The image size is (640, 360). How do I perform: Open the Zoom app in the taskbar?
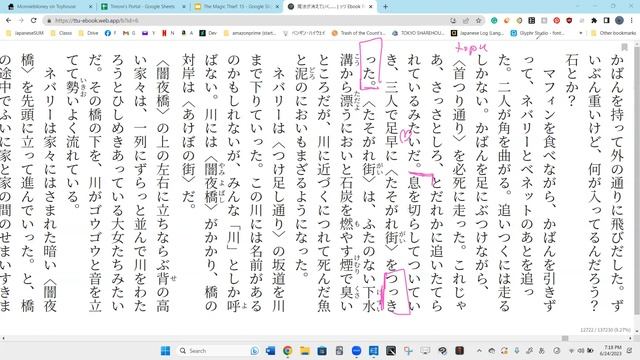[x=356, y=351]
